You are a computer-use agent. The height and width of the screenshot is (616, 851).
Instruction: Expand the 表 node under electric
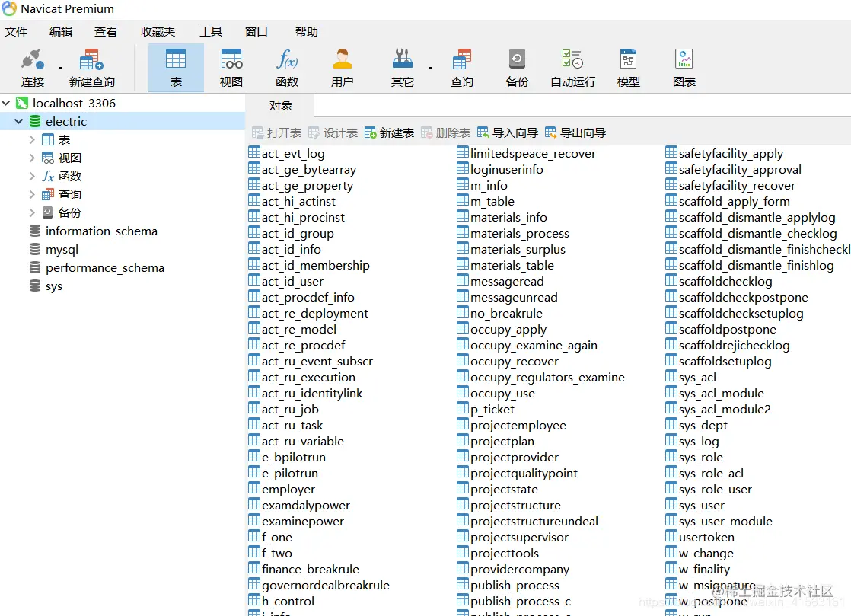tap(31, 139)
